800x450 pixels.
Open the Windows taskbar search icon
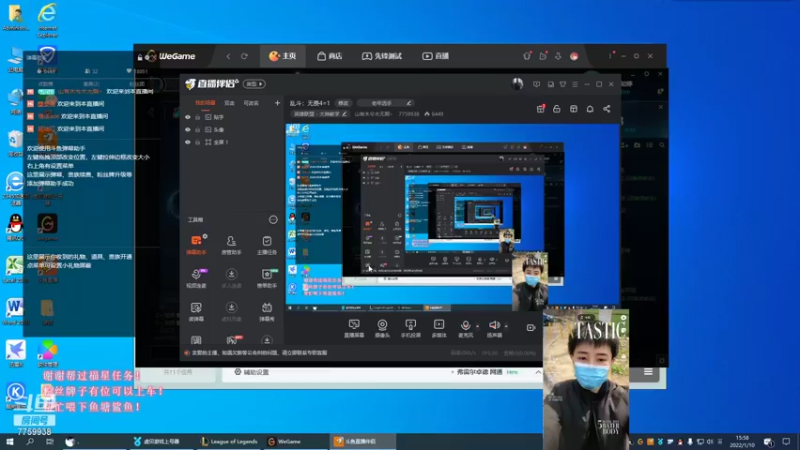pyautogui.click(x=30, y=442)
